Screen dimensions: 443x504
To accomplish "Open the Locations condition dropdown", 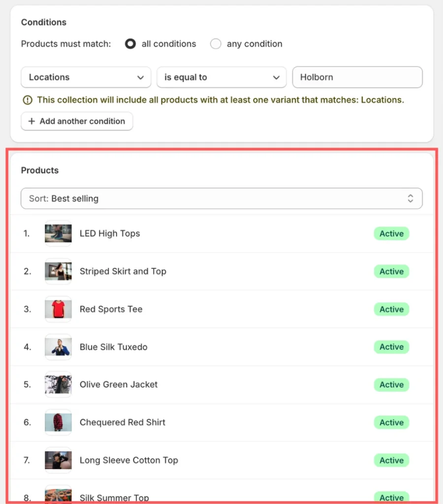I will (x=86, y=77).
